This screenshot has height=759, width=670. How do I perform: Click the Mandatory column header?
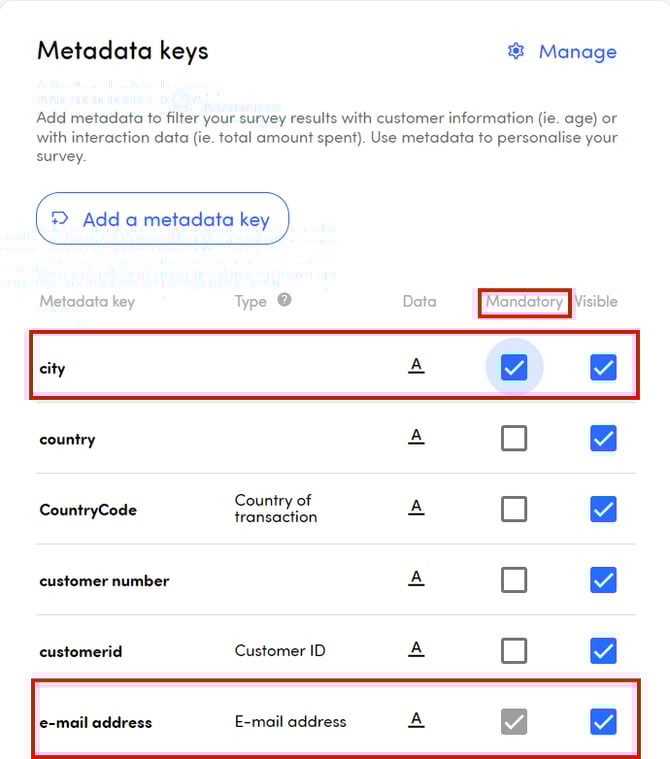tap(525, 301)
